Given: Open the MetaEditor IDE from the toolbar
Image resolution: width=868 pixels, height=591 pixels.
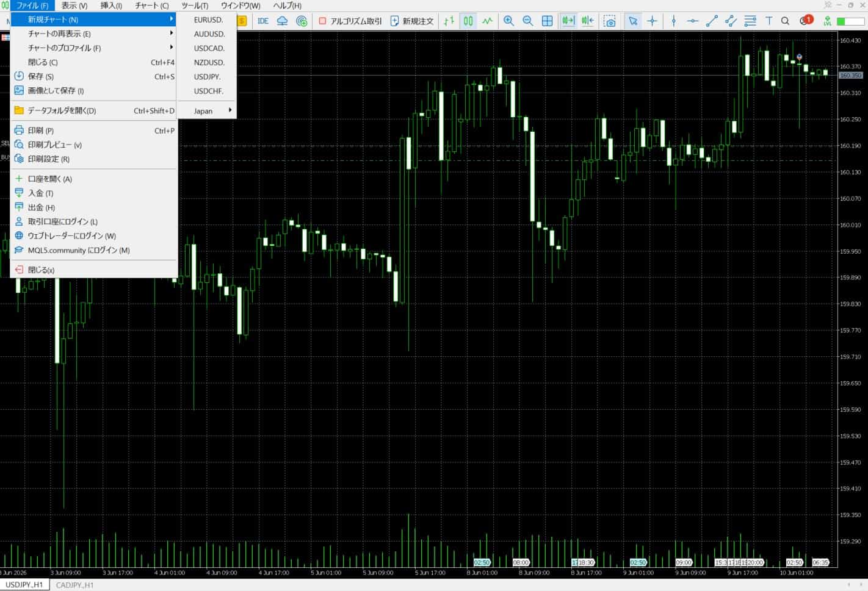Looking at the screenshot, I should [263, 21].
